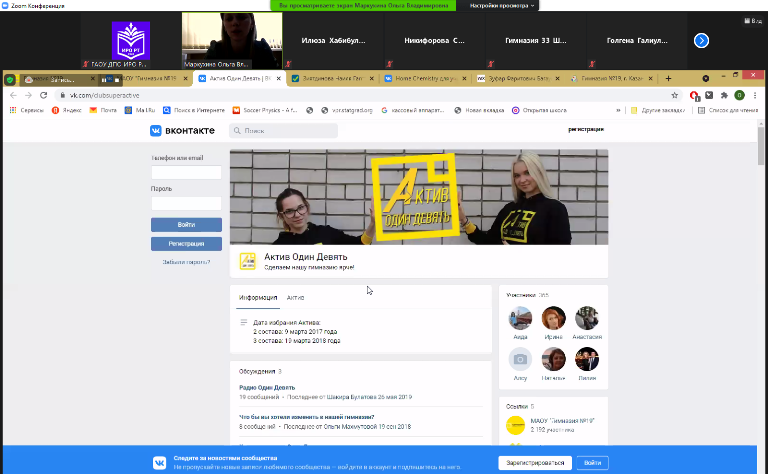Viewport: 768px width, 474px height.
Task: Click the lock icon in address bar
Action: pos(62,95)
